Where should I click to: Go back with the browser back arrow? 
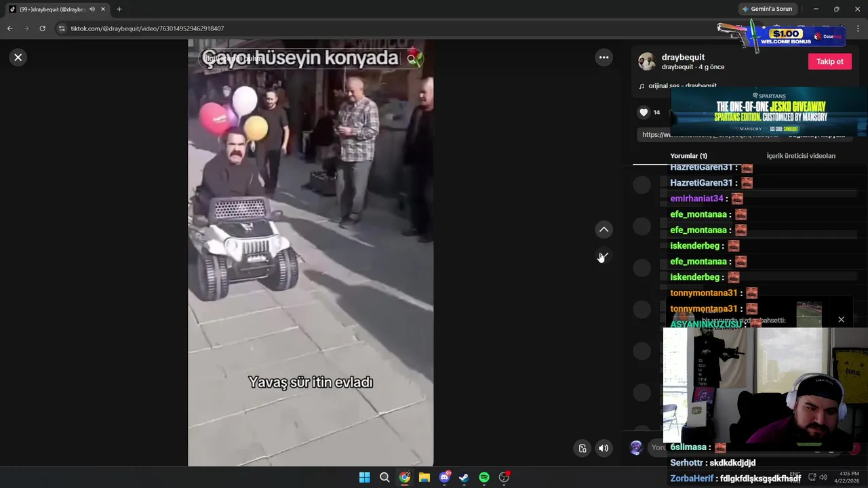(9, 28)
